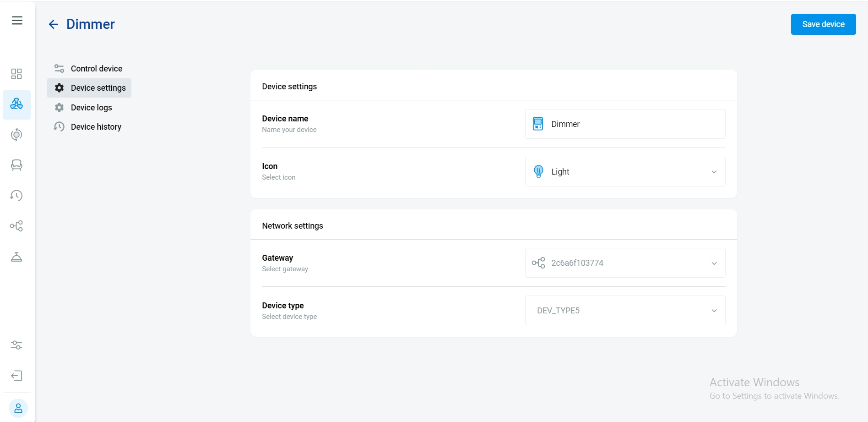Click the Dimmer page title
The width and height of the screenshot is (868, 422).
tap(91, 24)
